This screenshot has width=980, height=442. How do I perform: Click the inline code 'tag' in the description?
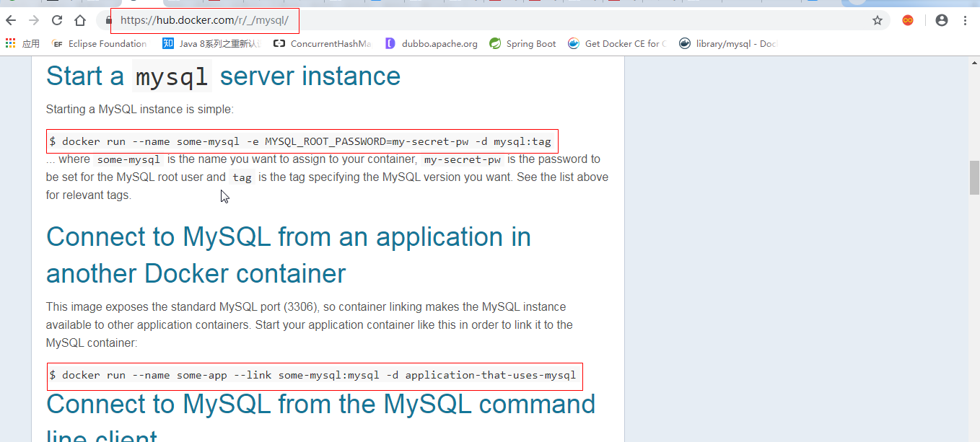242,177
